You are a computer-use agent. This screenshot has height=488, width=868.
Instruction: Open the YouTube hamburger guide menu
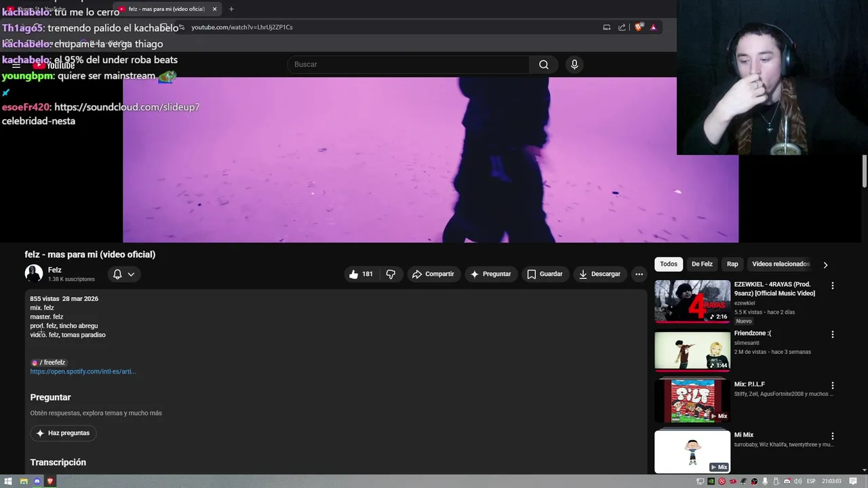[16, 65]
